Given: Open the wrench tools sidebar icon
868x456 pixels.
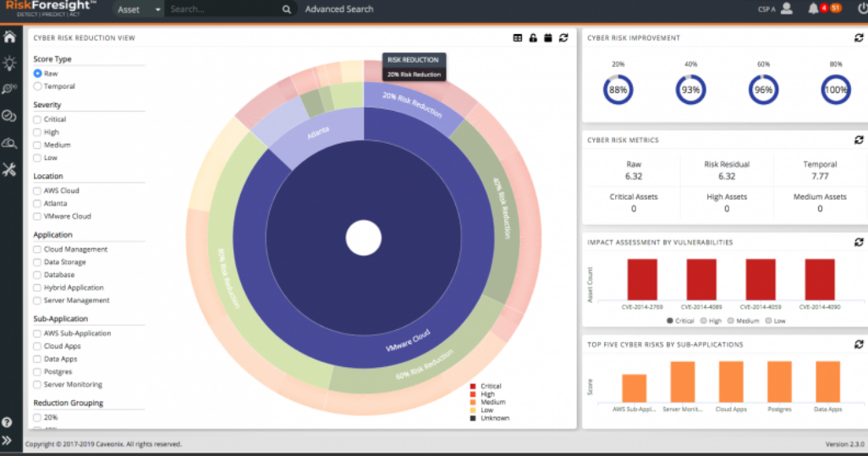Looking at the screenshot, I should (x=9, y=169).
